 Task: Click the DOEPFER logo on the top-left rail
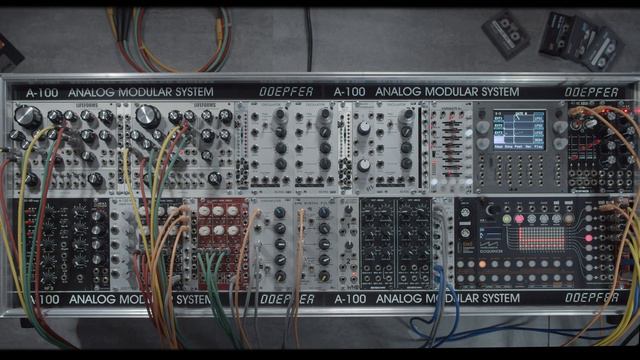(286, 92)
